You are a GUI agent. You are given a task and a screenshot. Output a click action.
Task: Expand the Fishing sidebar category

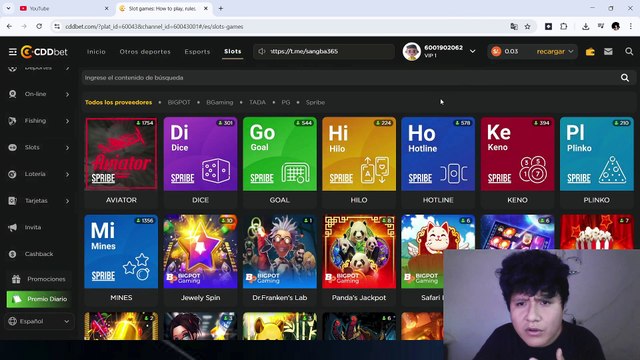(x=67, y=121)
